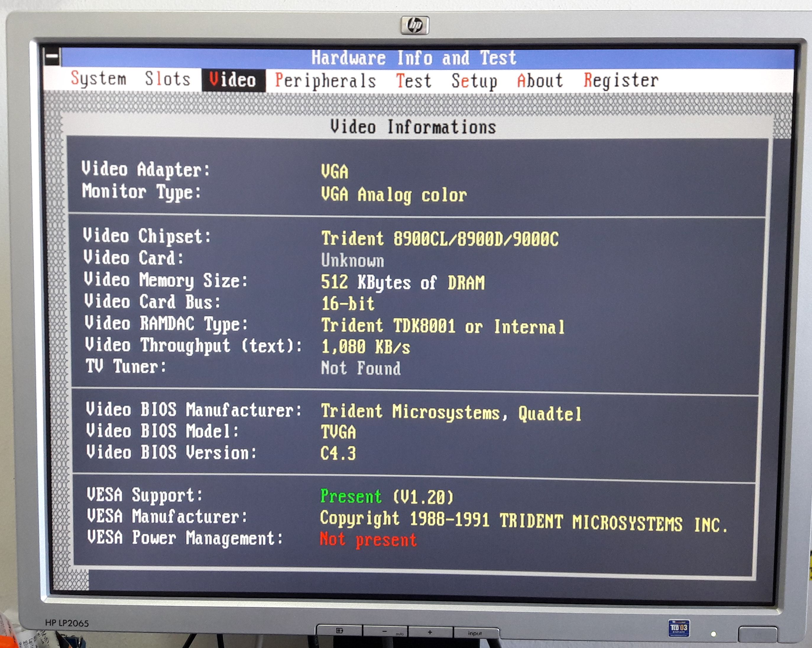Viewport: 812px width, 648px height.
Task: Click the monitor's input button
Action: coord(475,633)
